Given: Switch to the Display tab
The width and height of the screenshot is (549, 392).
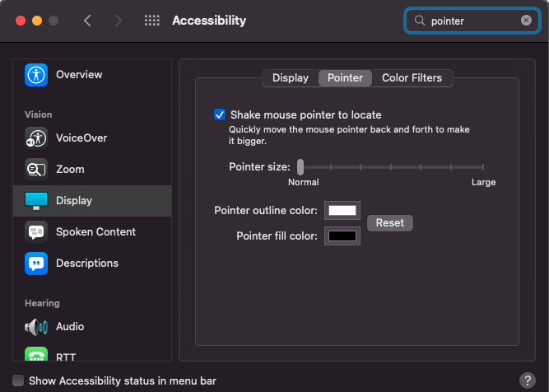Looking at the screenshot, I should pos(290,78).
